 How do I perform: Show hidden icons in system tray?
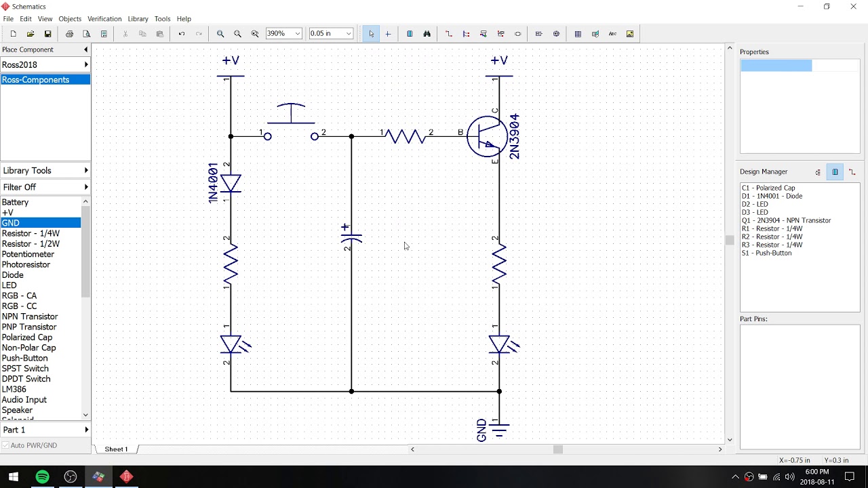tap(735, 477)
